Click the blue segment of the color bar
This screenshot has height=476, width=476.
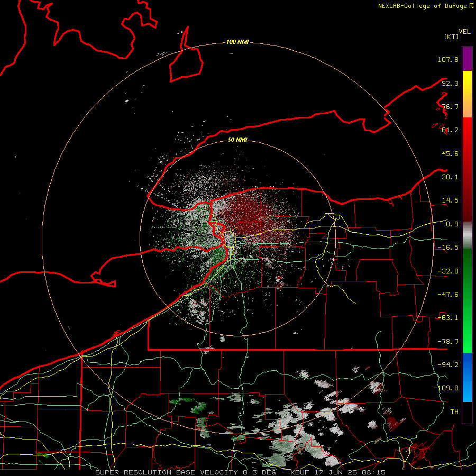pyautogui.click(x=467, y=377)
